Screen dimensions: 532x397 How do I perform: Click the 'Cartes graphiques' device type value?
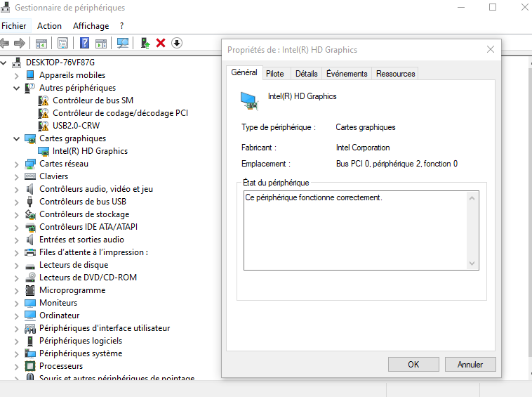366,127
